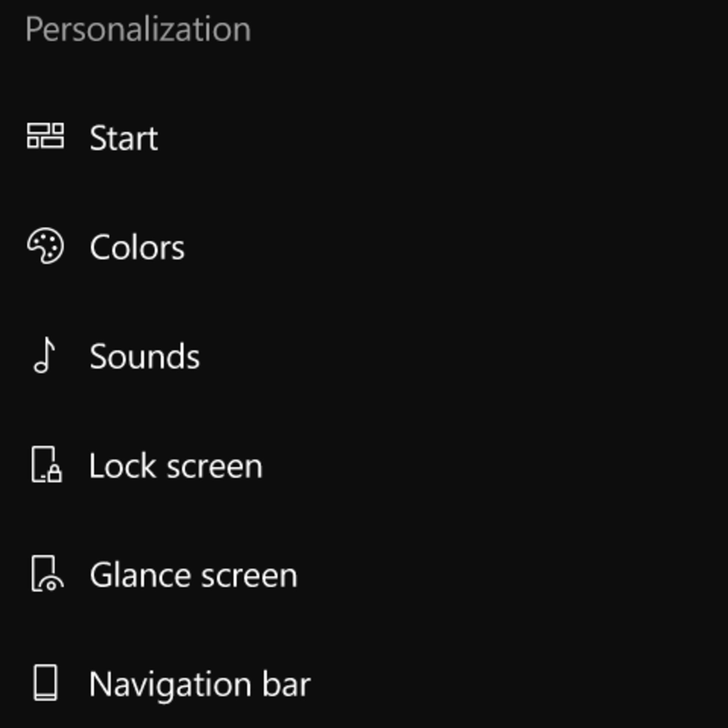Open Glance screen settings page

193,575
